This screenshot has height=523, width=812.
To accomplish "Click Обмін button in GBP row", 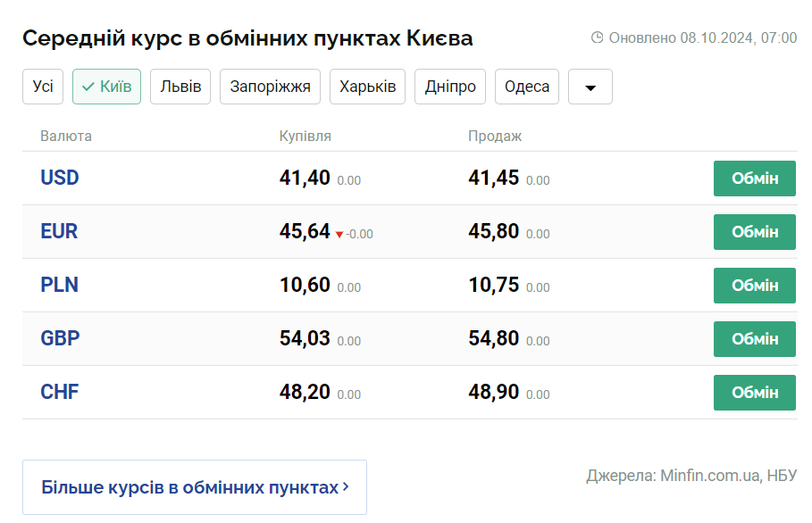I will coord(755,339).
